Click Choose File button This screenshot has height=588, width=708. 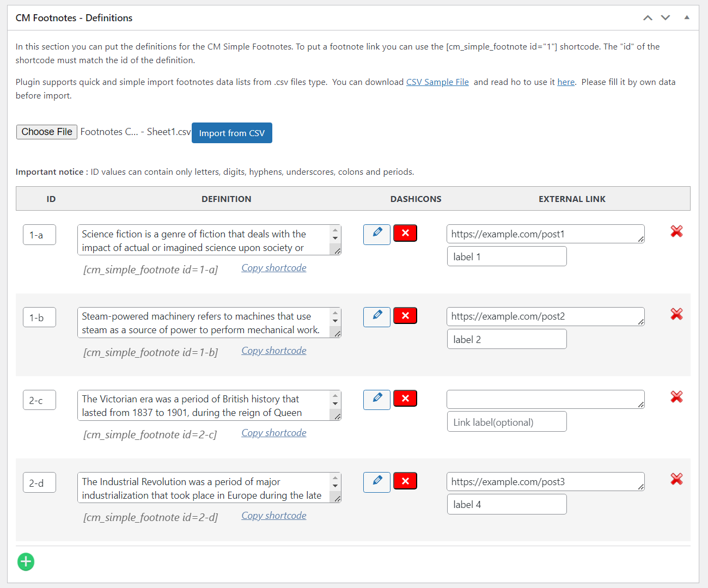tap(47, 132)
